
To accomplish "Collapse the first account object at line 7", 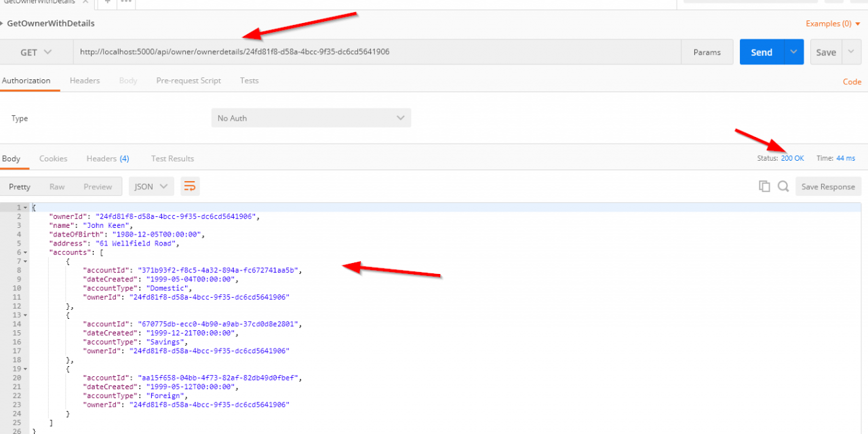I will pos(26,261).
